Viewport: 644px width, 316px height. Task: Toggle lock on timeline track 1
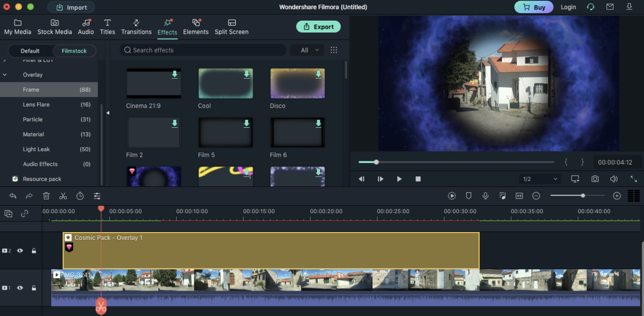tap(34, 288)
